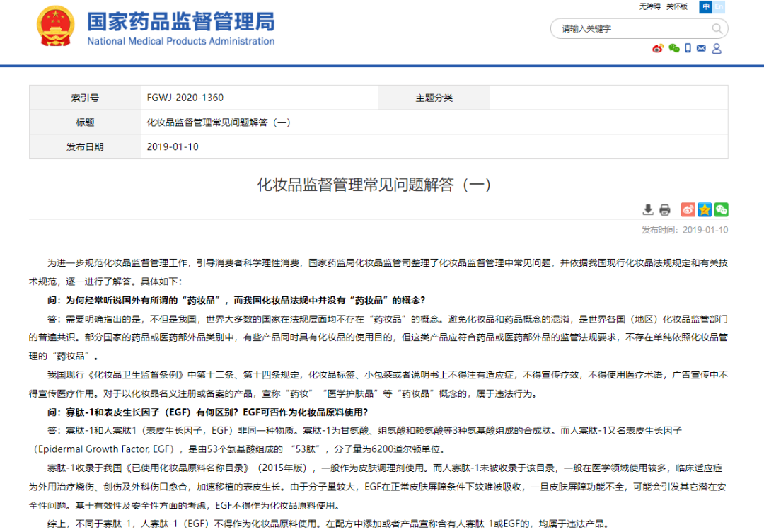
Task: Click the keyword search input field
Action: pyautogui.click(x=630, y=29)
